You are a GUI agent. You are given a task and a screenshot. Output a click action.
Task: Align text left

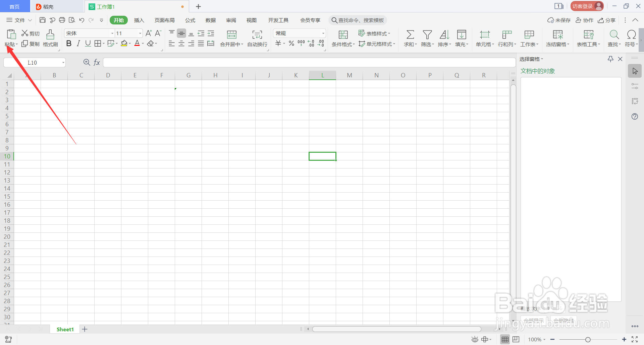(172, 44)
